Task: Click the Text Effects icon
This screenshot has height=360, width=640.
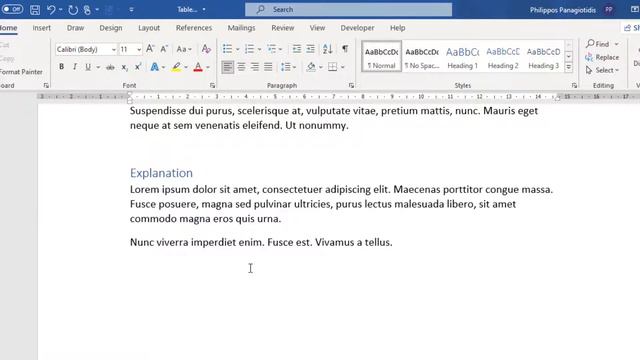Action: point(154,67)
